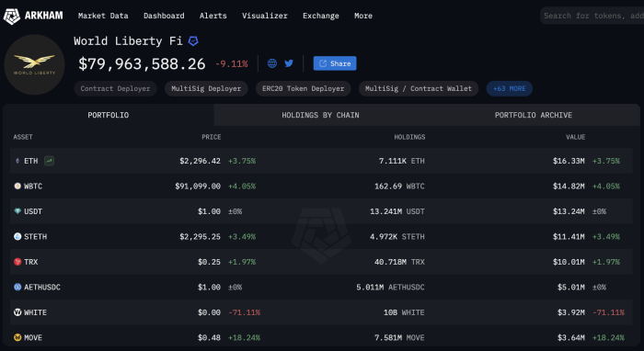Click the $16.33M ETH value

tap(569, 161)
